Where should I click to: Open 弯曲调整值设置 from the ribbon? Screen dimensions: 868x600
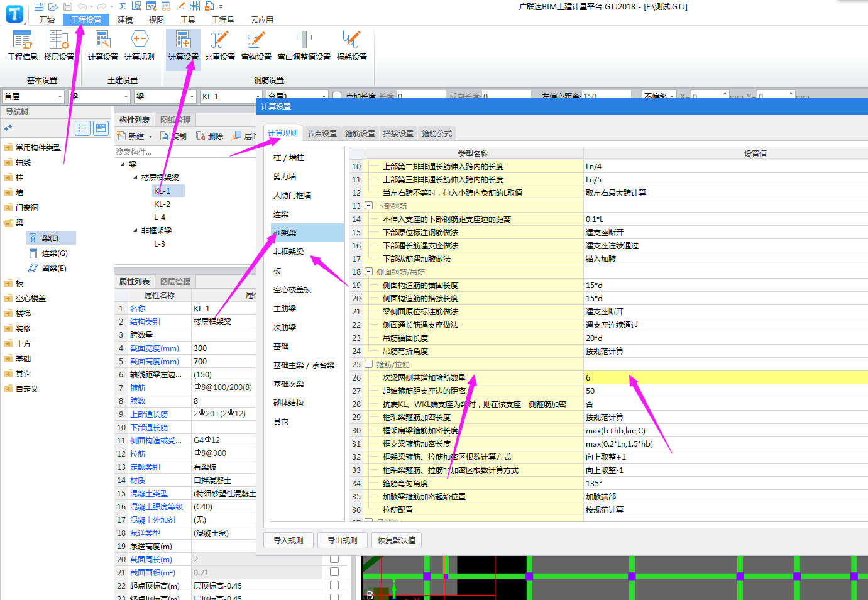[304, 45]
